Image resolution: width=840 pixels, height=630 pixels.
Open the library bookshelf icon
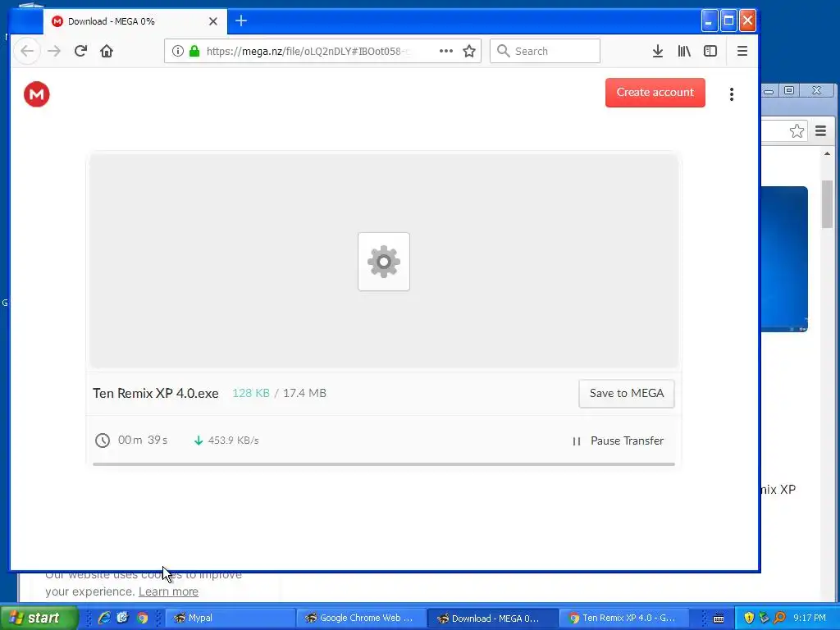point(684,51)
